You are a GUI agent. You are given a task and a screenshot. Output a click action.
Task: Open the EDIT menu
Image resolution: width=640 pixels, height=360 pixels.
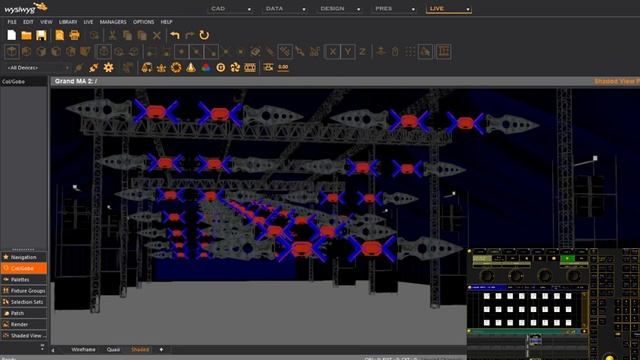(x=28, y=22)
